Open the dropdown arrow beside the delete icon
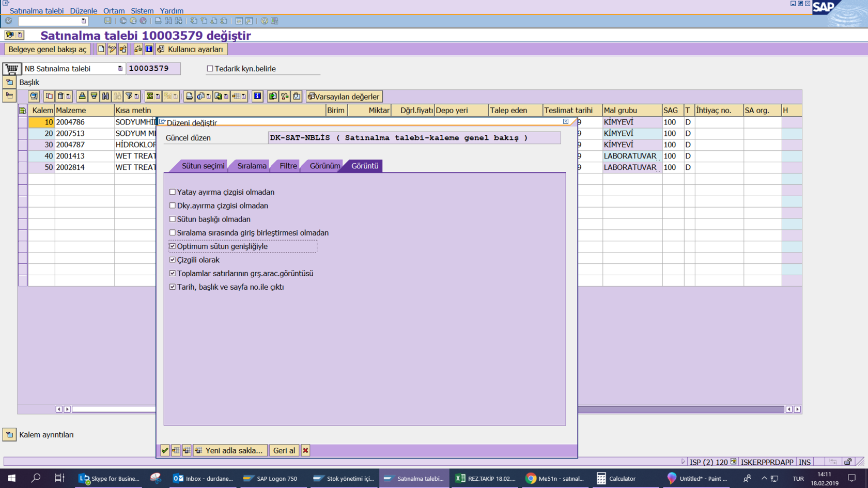Image resolution: width=868 pixels, height=488 pixels. click(x=68, y=96)
